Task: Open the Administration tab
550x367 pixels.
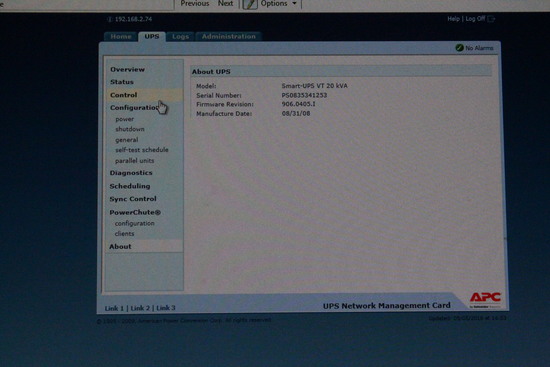Action: click(x=229, y=36)
